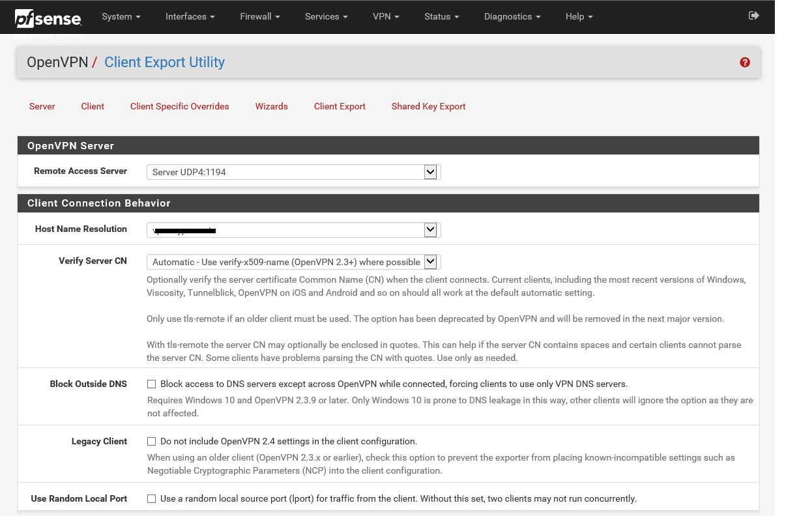
Task: Go to Client Specific Overrides tab
Action: [x=180, y=106]
